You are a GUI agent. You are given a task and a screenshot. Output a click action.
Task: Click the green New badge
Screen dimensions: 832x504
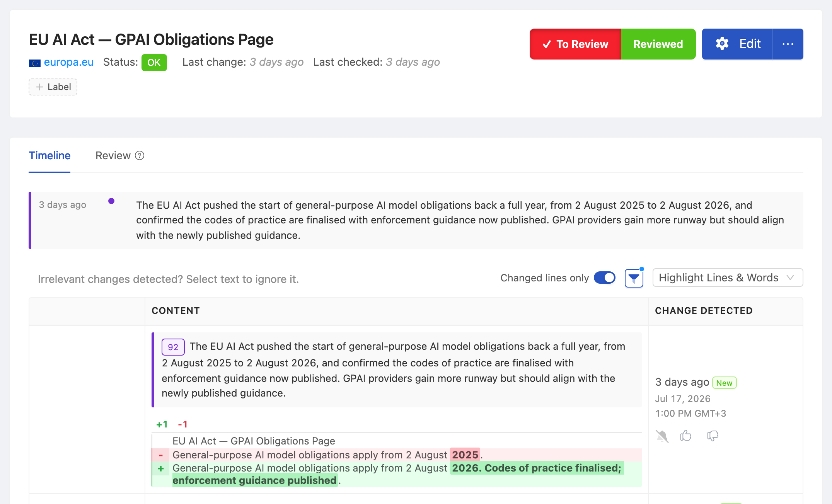724,383
